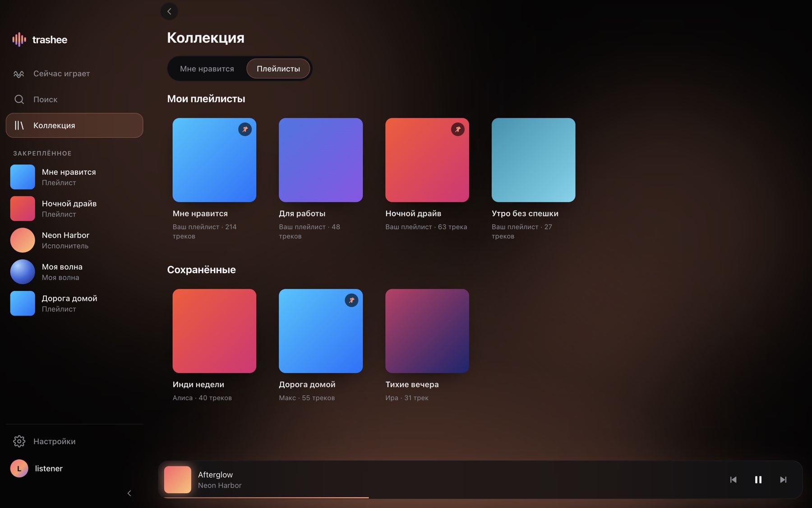Open pinned Neon Harbor artist
Screen dimensions: 812x508
pyautogui.click(x=74, y=240)
